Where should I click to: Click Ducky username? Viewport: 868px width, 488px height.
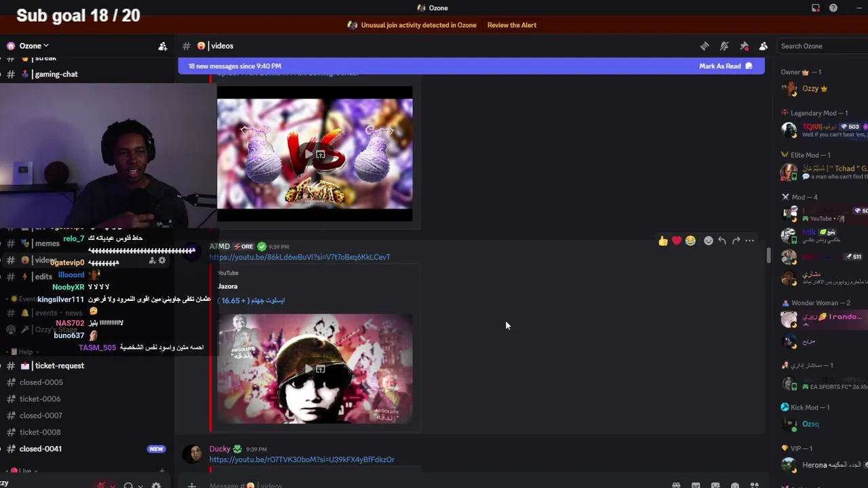(x=220, y=449)
